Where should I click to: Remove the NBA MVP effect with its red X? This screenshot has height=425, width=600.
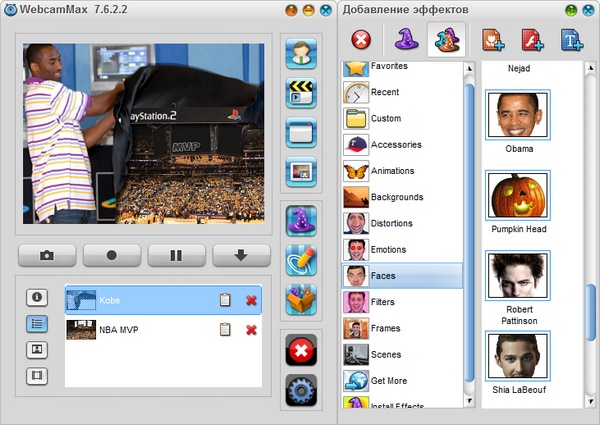(251, 330)
